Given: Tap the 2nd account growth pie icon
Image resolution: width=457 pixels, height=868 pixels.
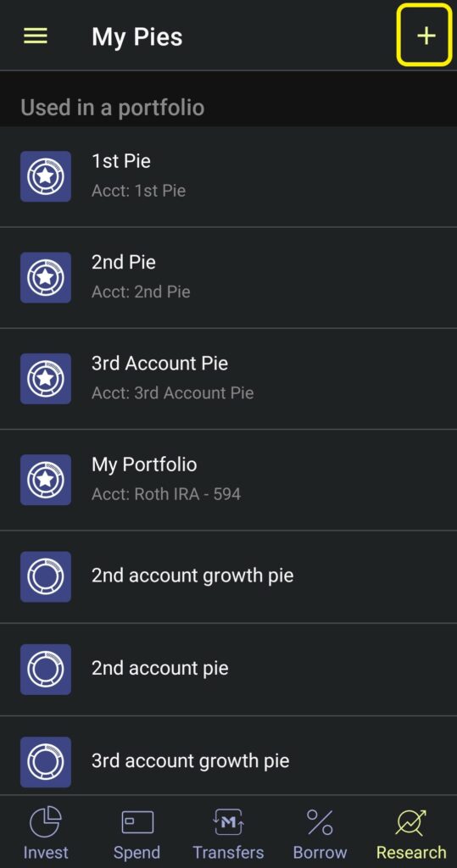Looking at the screenshot, I should pos(46,576).
